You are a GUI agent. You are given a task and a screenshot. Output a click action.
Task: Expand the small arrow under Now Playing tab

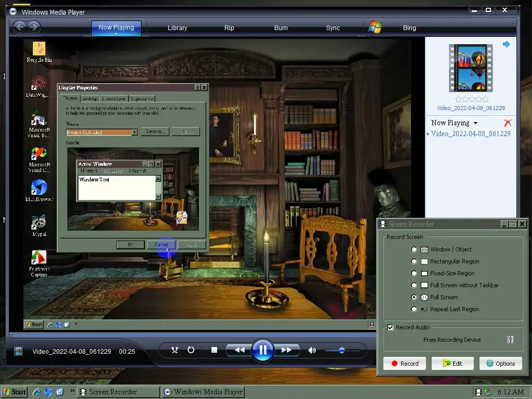point(116,34)
